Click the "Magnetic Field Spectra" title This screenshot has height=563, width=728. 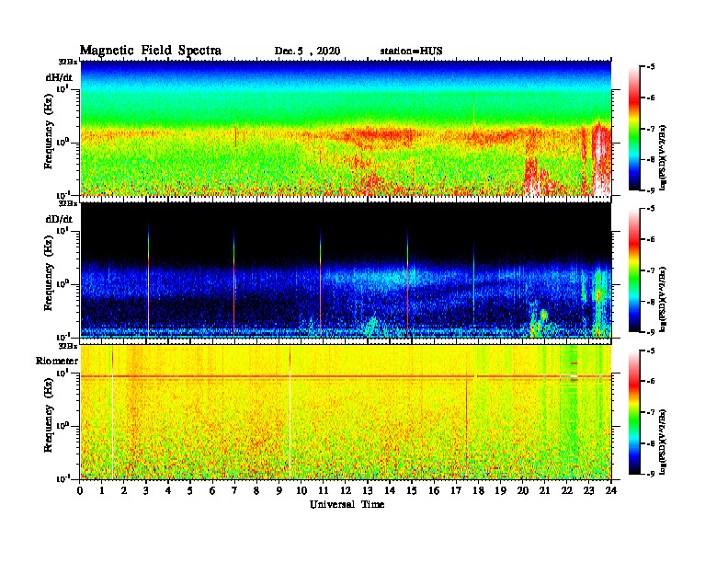click(x=151, y=51)
